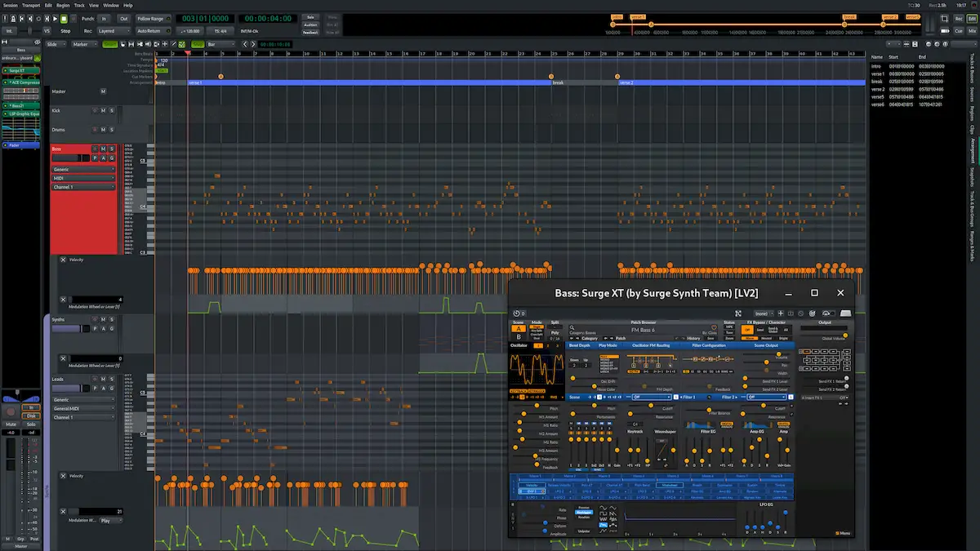Solo the Kick track
The width and height of the screenshot is (980, 551).
pos(110,110)
